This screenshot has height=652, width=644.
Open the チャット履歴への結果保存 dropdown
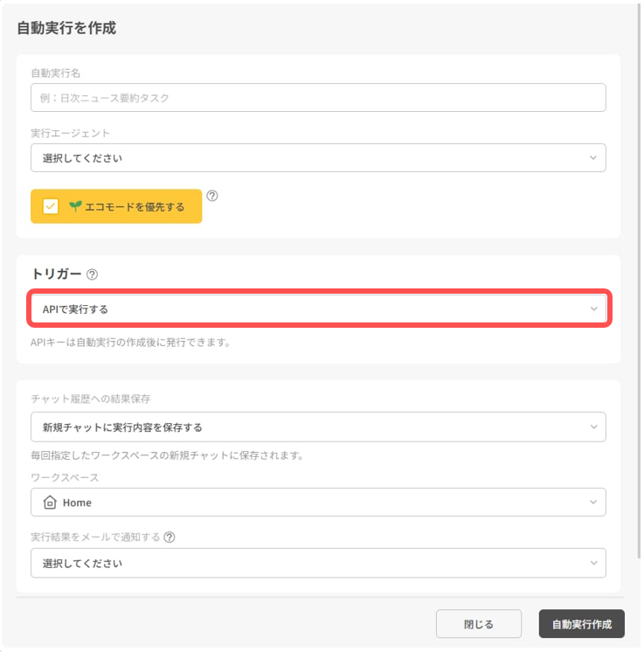pyautogui.click(x=318, y=427)
